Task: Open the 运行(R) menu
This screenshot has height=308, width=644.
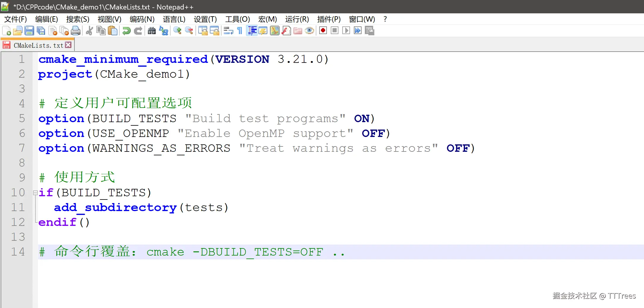Action: pyautogui.click(x=297, y=19)
